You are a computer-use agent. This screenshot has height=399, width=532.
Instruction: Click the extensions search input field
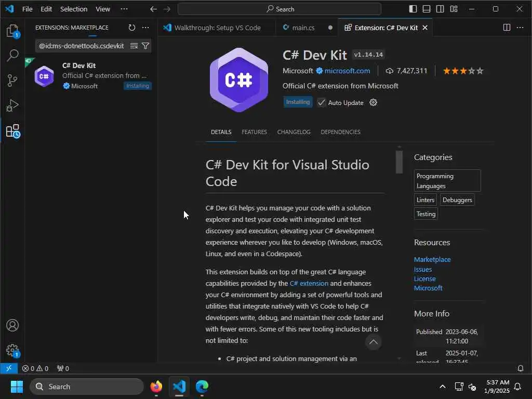click(82, 46)
